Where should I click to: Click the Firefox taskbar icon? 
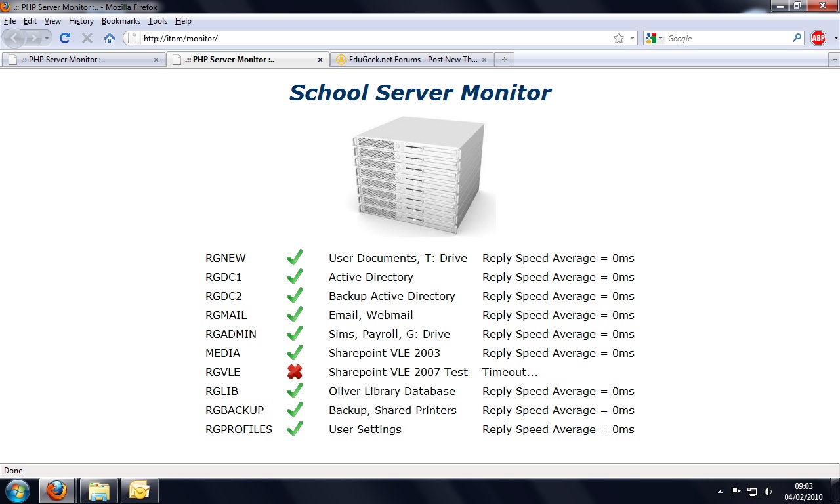(57, 490)
